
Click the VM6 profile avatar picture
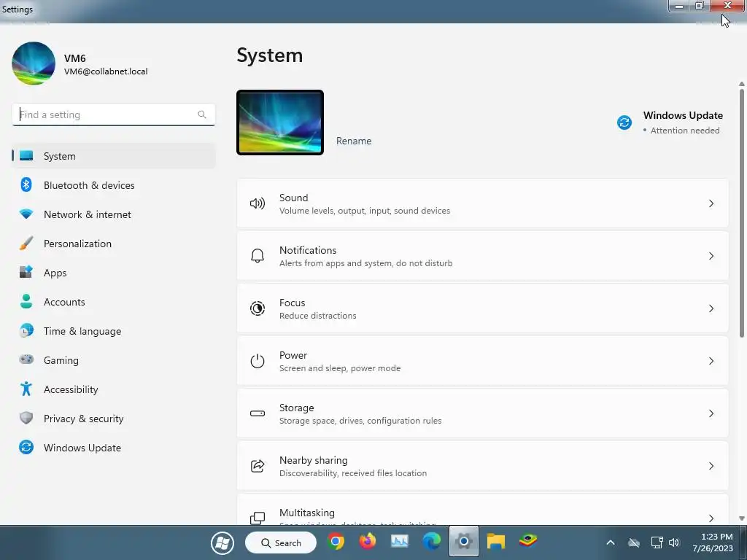tap(34, 63)
